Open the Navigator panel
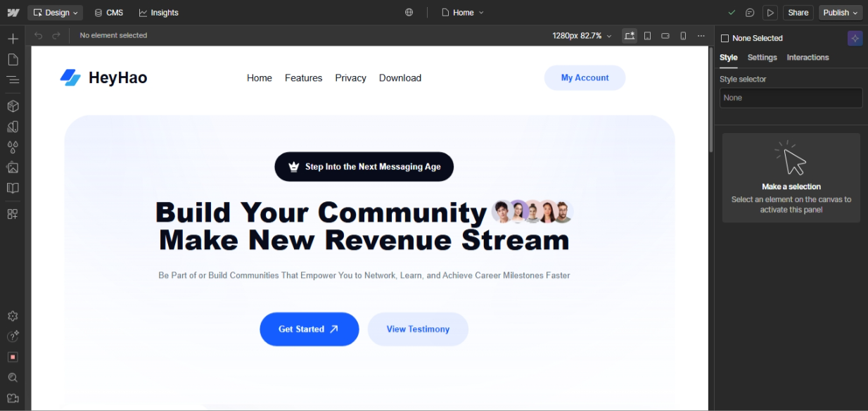Viewport: 868px width, 411px height. [13, 80]
